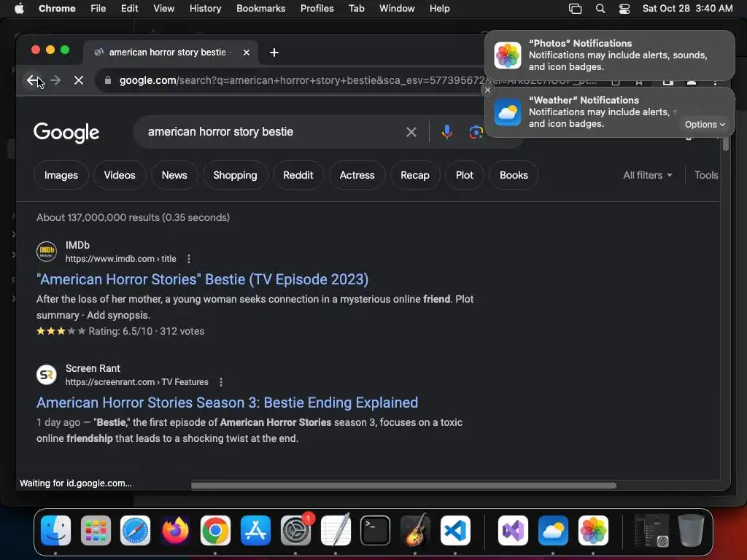
Task: Open the Apple menu
Action: coord(19,9)
